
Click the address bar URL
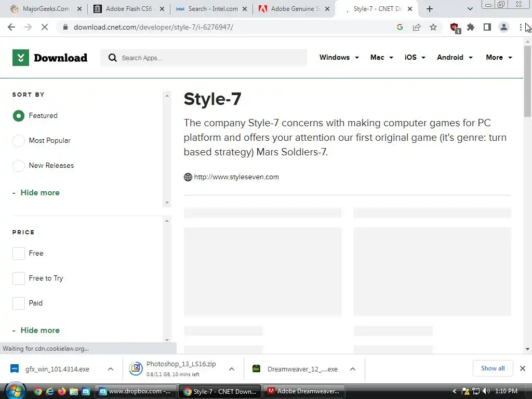pyautogui.click(x=153, y=27)
